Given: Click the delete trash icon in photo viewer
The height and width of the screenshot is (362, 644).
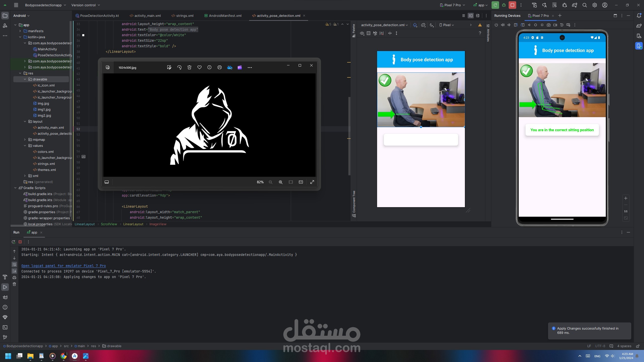Looking at the screenshot, I should (189, 67).
